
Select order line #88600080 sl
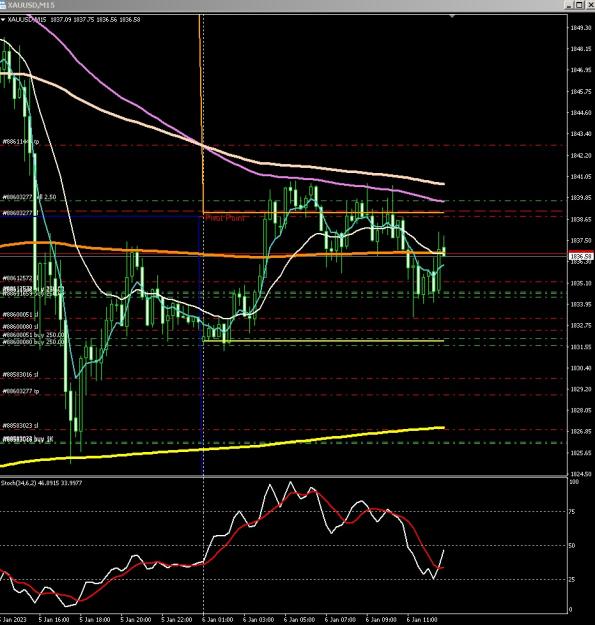tap(20, 327)
